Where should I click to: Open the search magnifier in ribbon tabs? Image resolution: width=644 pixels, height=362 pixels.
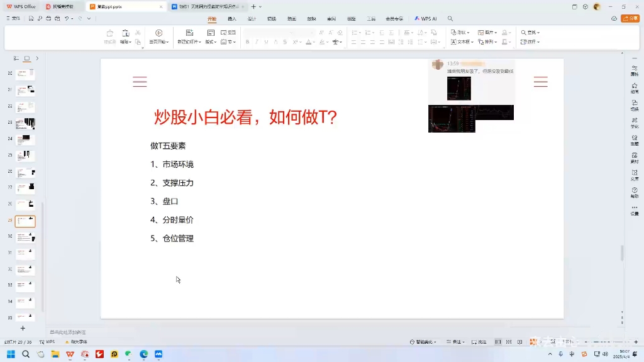tap(450, 18)
